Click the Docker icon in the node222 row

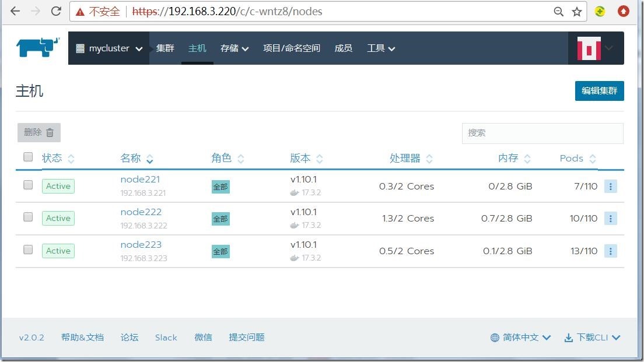coord(295,225)
